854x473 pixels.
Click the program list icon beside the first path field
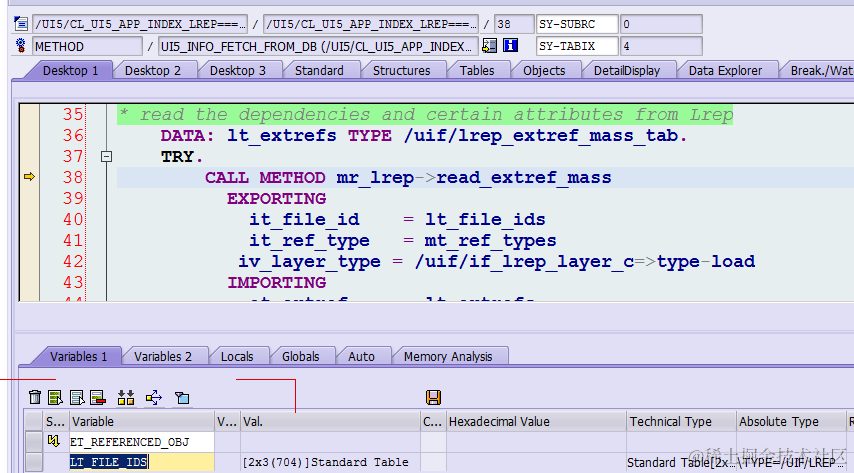(x=21, y=23)
